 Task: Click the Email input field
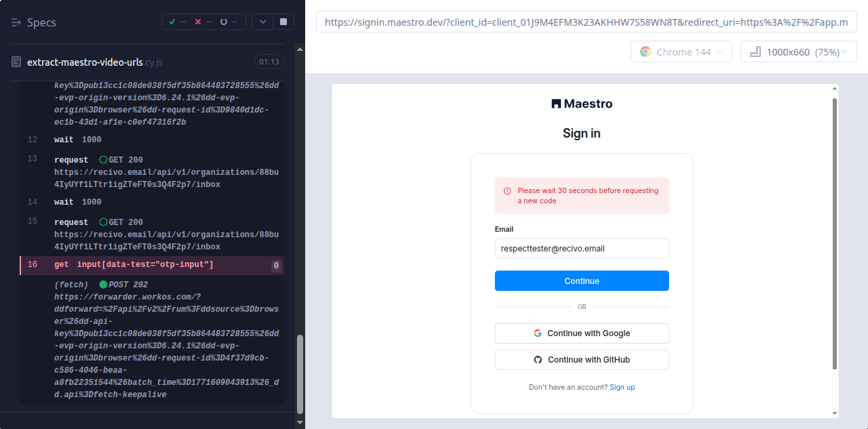click(x=582, y=249)
